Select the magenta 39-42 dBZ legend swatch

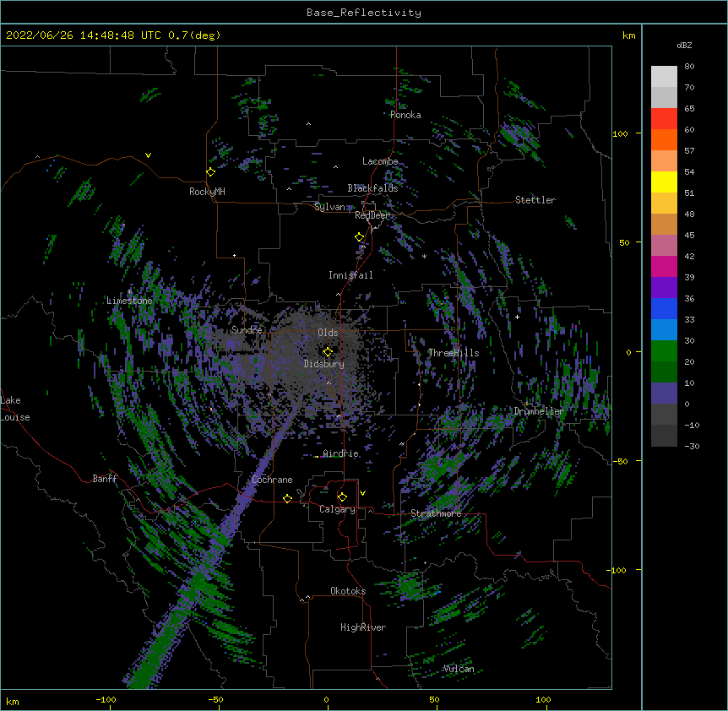(x=664, y=266)
